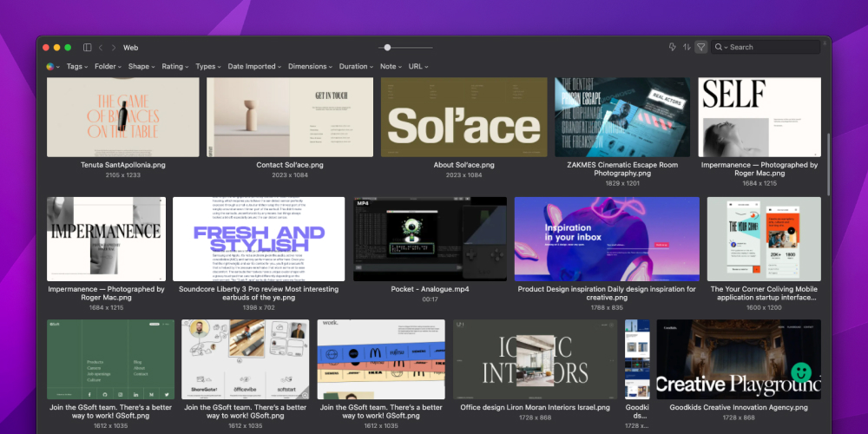This screenshot has height=434, width=868.
Task: Select the Inspiration in your inbox thumbnail
Action: point(607,240)
